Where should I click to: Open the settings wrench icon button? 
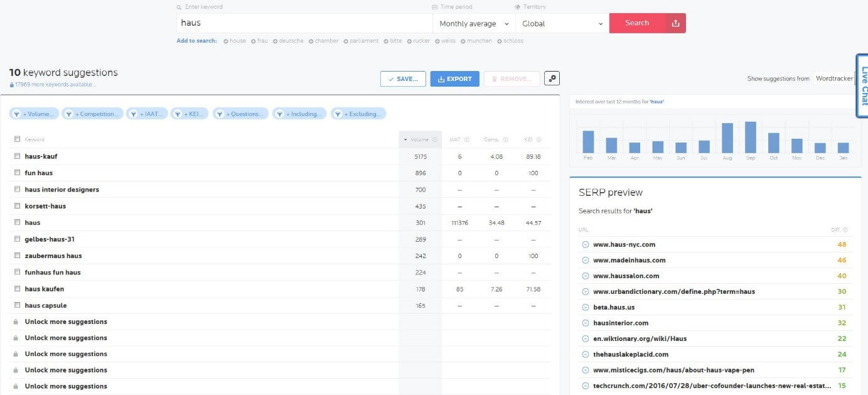[552, 78]
